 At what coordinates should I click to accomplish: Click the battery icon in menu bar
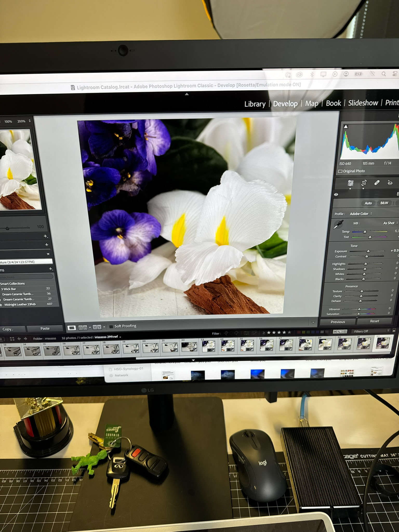(x=358, y=74)
